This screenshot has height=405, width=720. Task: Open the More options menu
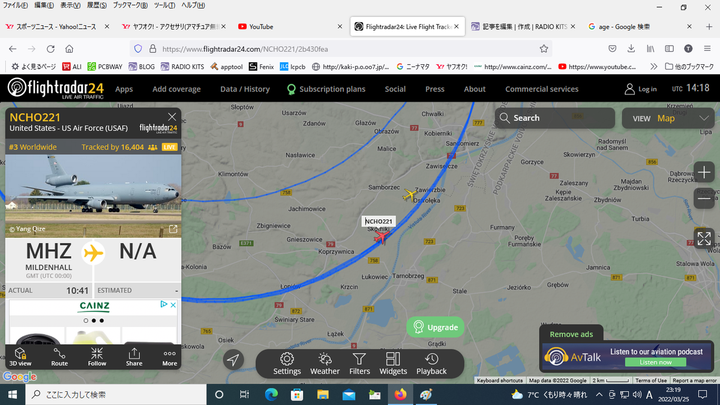(169, 356)
